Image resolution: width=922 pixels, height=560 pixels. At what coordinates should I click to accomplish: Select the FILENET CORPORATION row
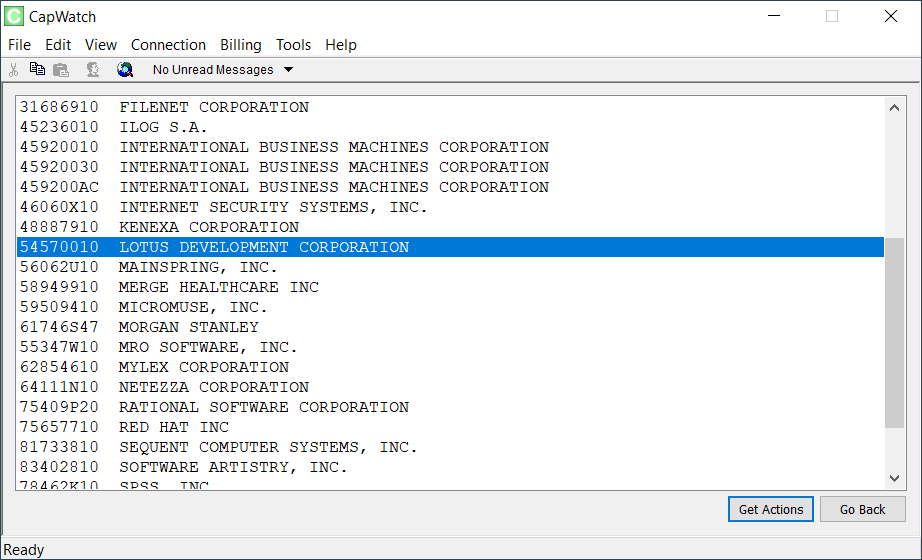point(450,107)
